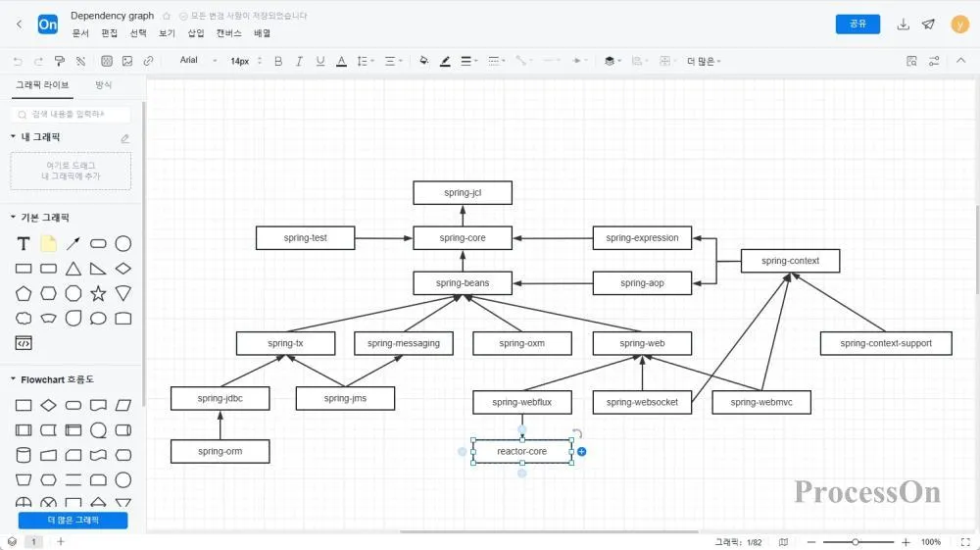Viewport: 980px width, 550px height.
Task: Click zoom out minus button
Action: click(x=811, y=542)
